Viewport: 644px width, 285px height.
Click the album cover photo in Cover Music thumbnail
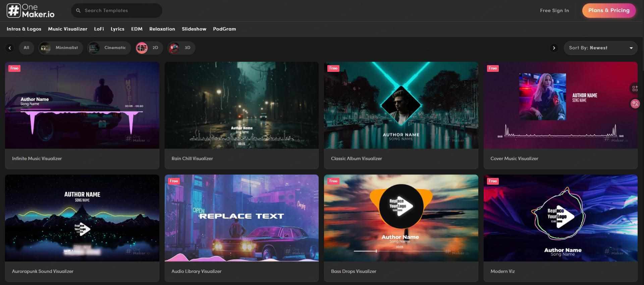542,97
